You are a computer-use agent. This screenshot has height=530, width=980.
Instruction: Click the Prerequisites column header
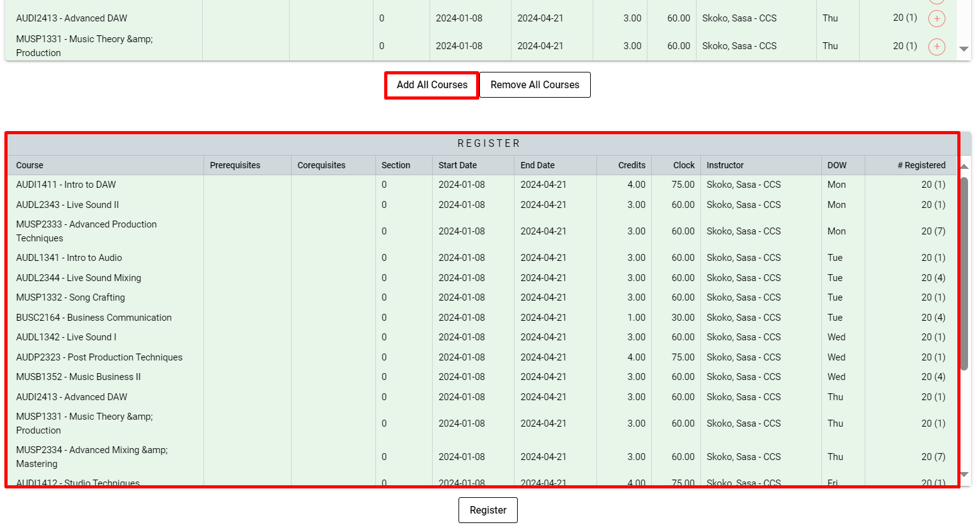pyautogui.click(x=235, y=165)
